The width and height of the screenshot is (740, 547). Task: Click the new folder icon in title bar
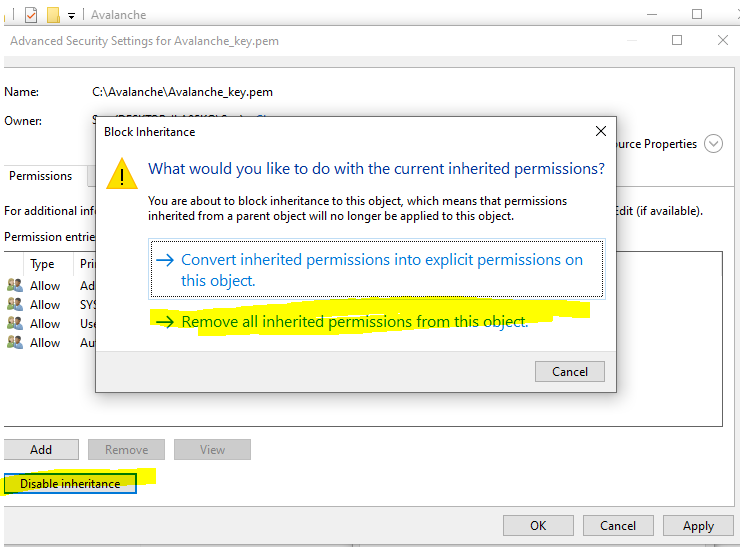(53, 14)
